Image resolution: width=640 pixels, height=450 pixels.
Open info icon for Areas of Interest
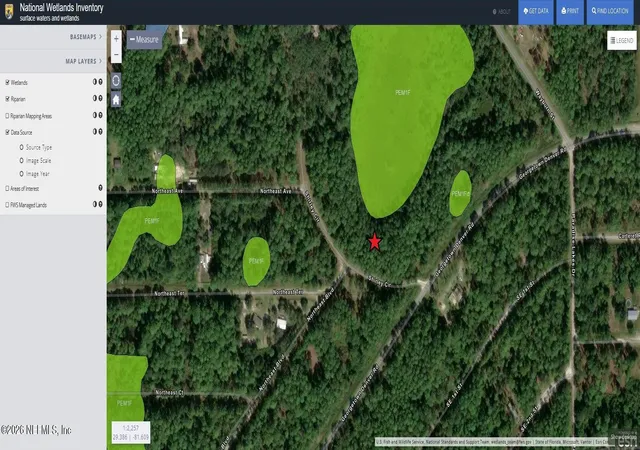coord(100,188)
